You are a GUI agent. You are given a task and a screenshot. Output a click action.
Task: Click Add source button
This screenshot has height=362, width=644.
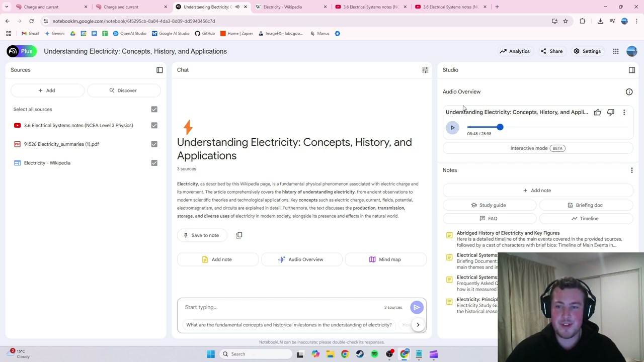tap(47, 90)
